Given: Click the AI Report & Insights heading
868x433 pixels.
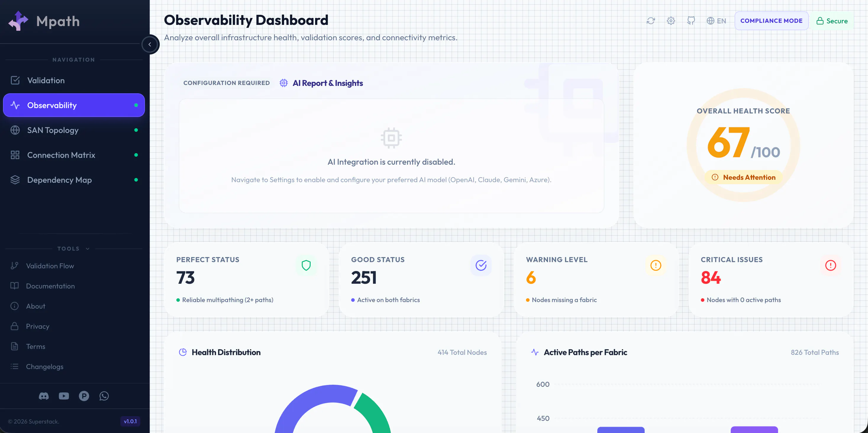Looking at the screenshot, I should point(327,83).
